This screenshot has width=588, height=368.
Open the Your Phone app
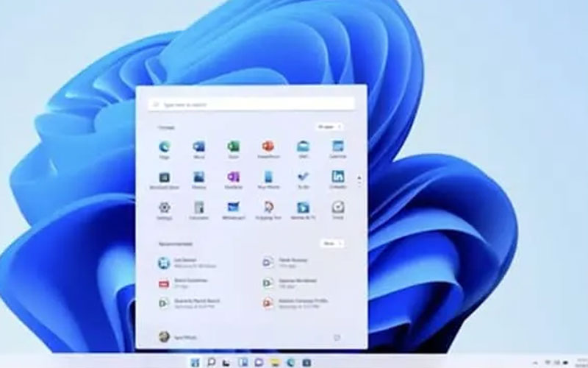268,180
